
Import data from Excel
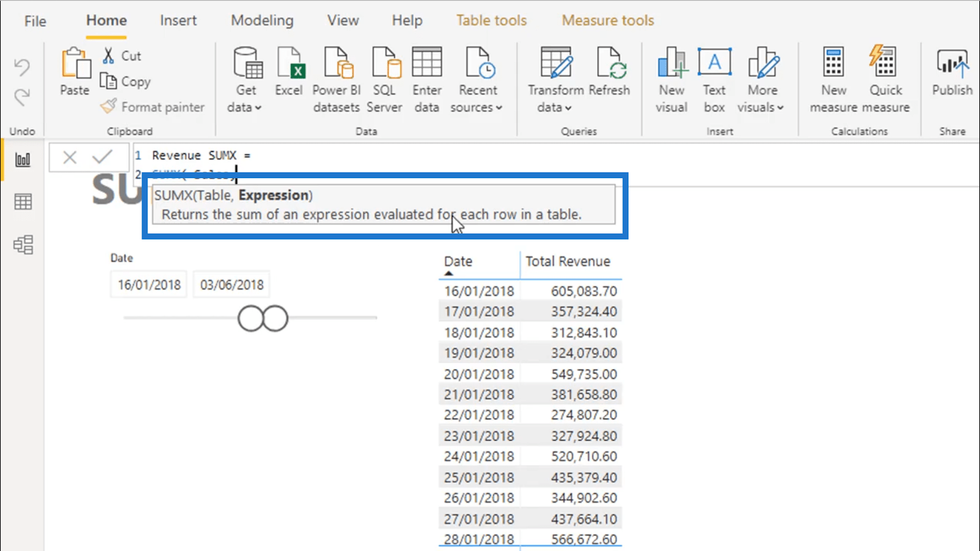point(288,72)
